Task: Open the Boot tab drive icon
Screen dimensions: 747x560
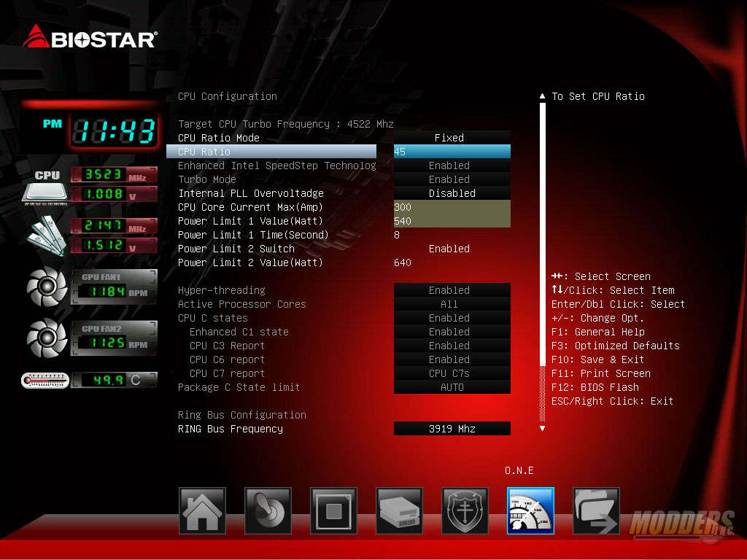Action: 399,511
